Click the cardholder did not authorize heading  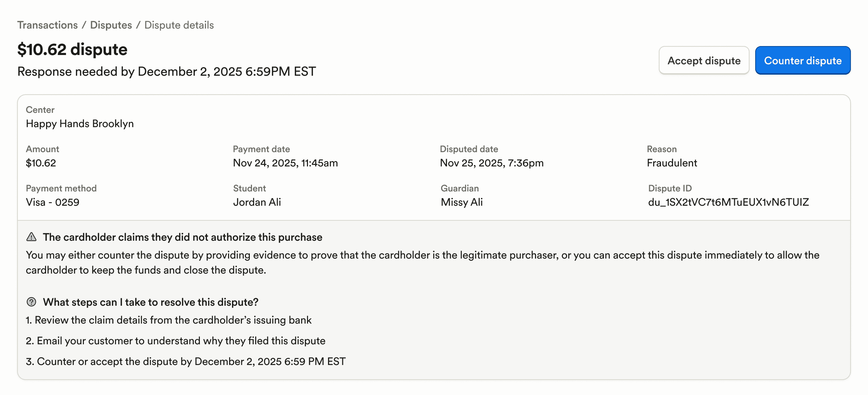pos(182,237)
